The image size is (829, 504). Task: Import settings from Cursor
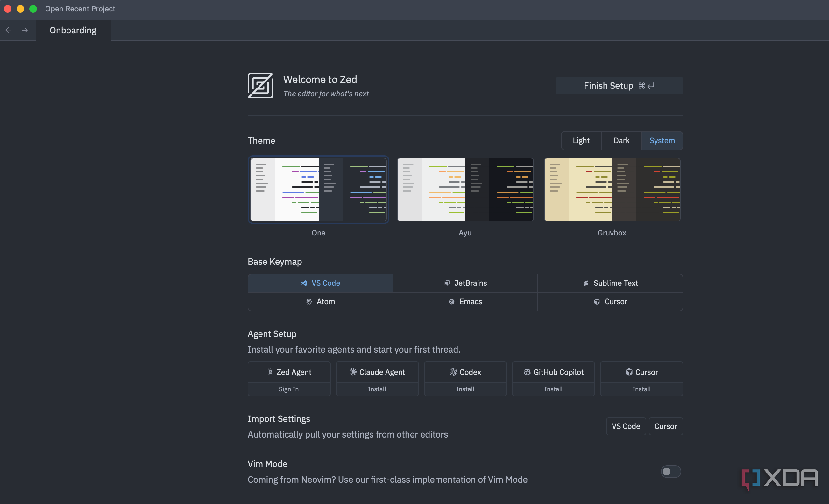[665, 426]
